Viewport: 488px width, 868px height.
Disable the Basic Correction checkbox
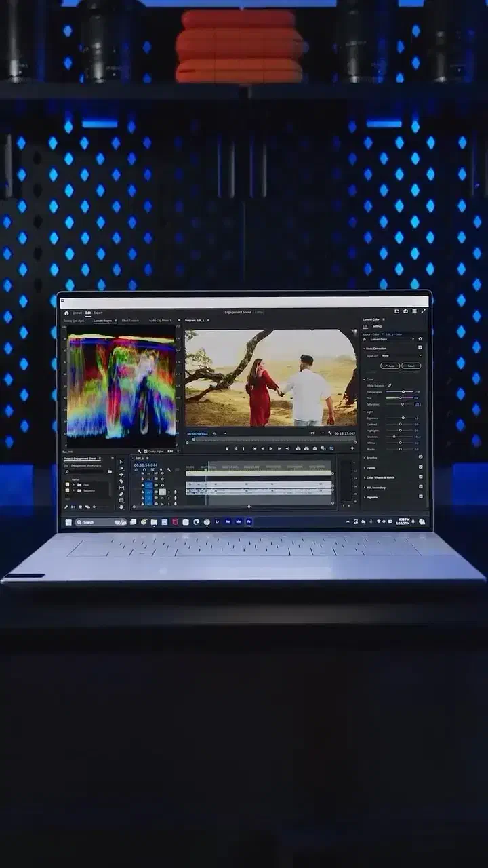point(420,348)
